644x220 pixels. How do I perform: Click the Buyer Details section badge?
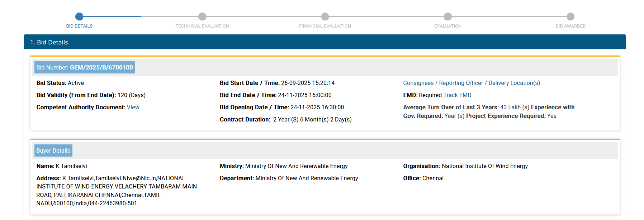pos(53,151)
